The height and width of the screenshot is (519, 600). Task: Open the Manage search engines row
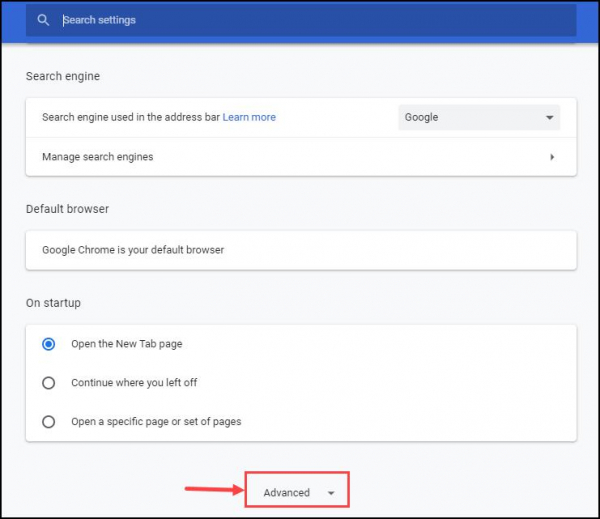pyautogui.click(x=300, y=157)
